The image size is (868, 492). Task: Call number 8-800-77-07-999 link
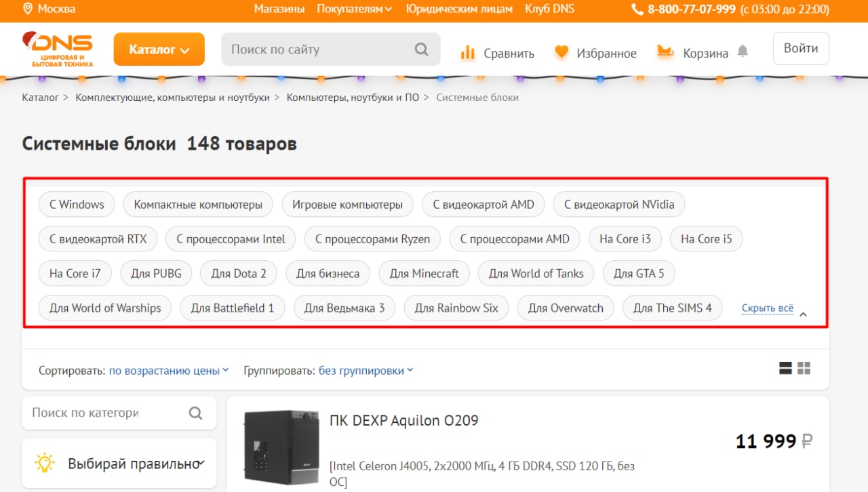coord(692,9)
